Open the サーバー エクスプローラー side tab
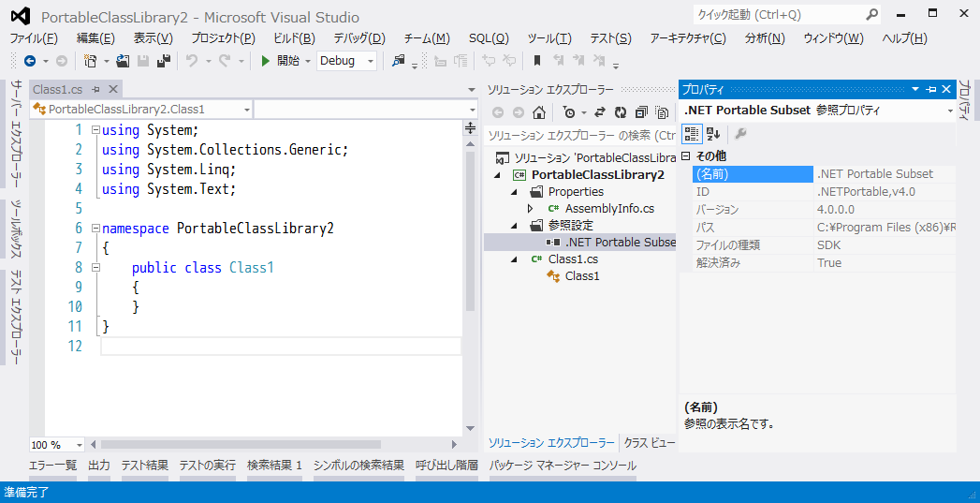Image resolution: width=980 pixels, height=503 pixels. tap(16, 134)
